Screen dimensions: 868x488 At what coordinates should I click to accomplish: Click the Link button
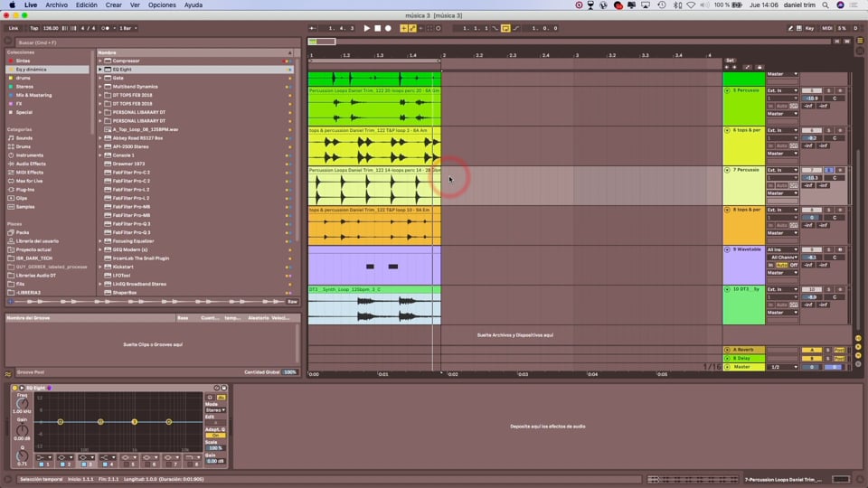(x=14, y=28)
